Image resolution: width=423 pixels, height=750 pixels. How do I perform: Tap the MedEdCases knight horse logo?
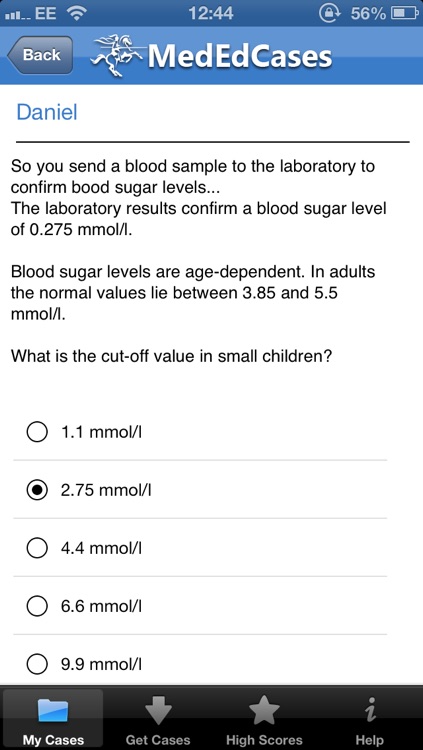(x=117, y=55)
